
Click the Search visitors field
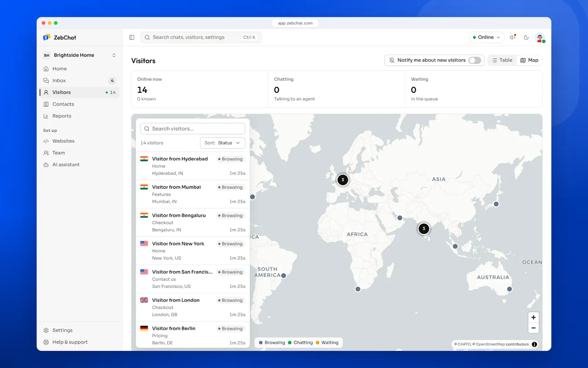pos(193,129)
